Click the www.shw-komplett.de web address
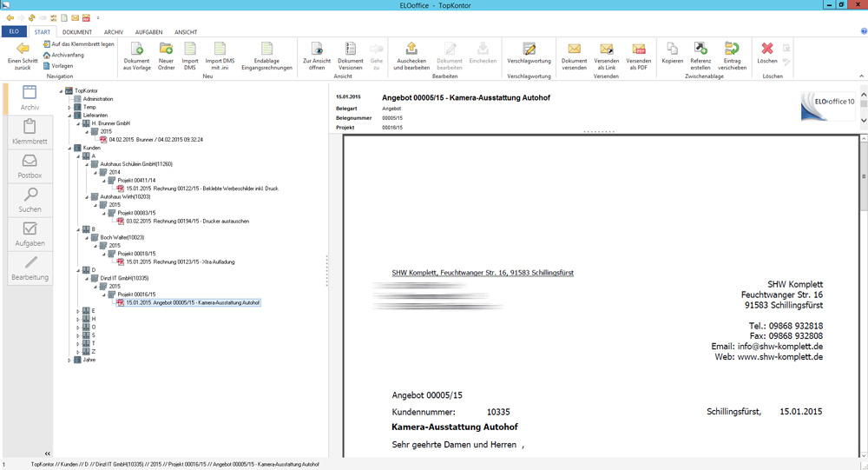The height and width of the screenshot is (470, 868). (x=780, y=357)
